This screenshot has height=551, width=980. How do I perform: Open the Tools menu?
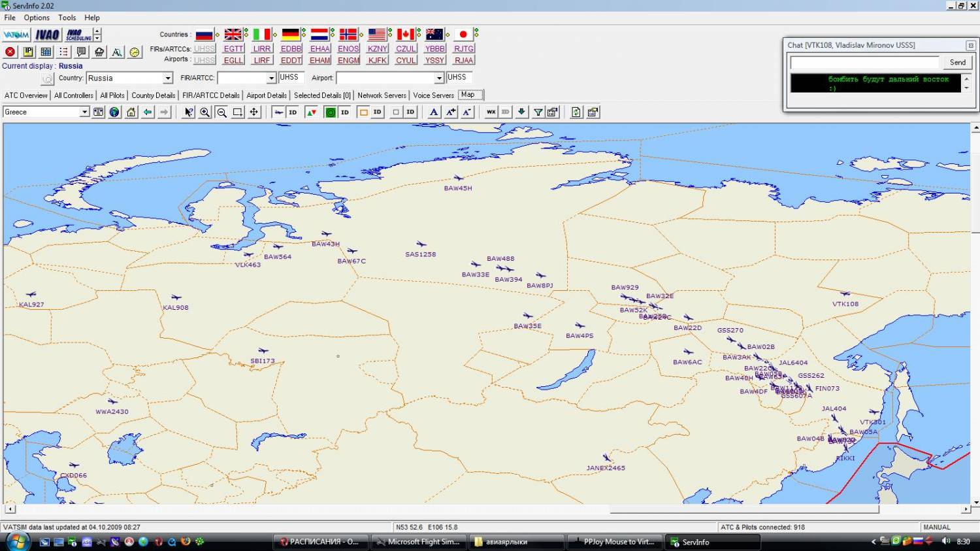coord(67,18)
